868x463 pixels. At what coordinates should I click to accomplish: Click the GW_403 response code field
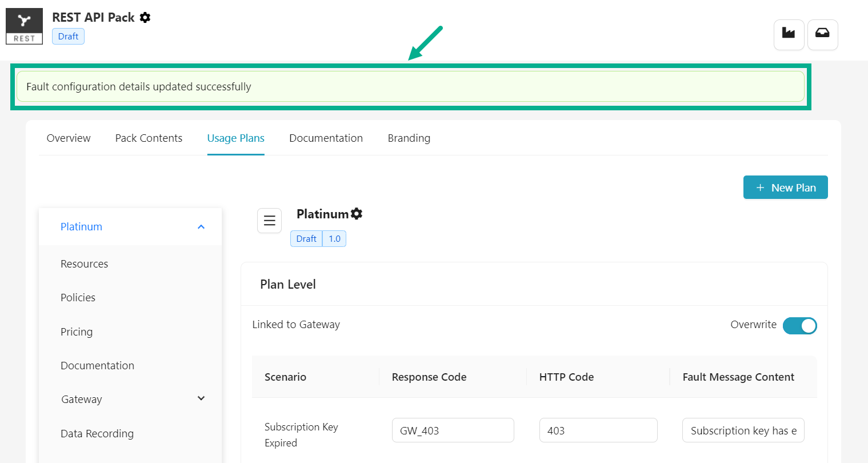click(453, 430)
